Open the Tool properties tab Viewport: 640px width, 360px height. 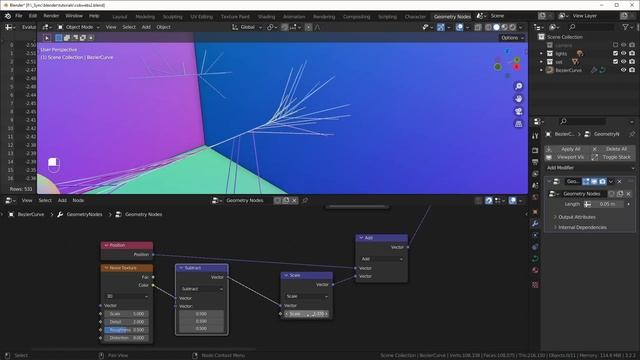point(535,136)
